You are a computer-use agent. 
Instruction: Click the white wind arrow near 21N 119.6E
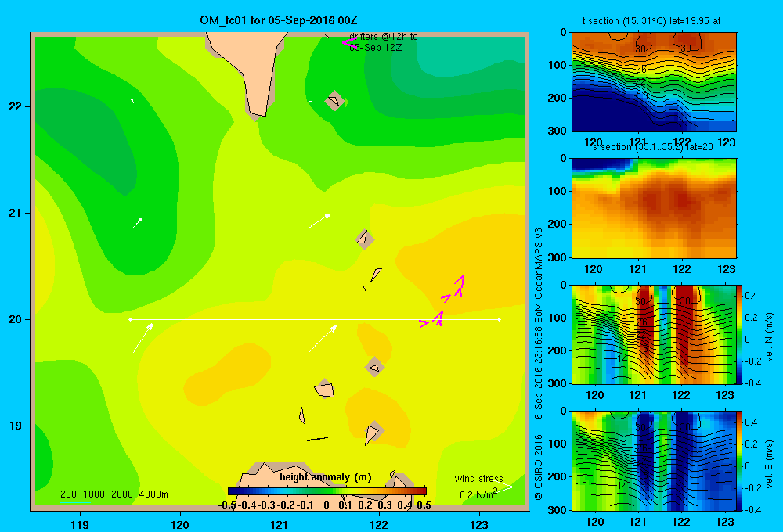coord(137,223)
